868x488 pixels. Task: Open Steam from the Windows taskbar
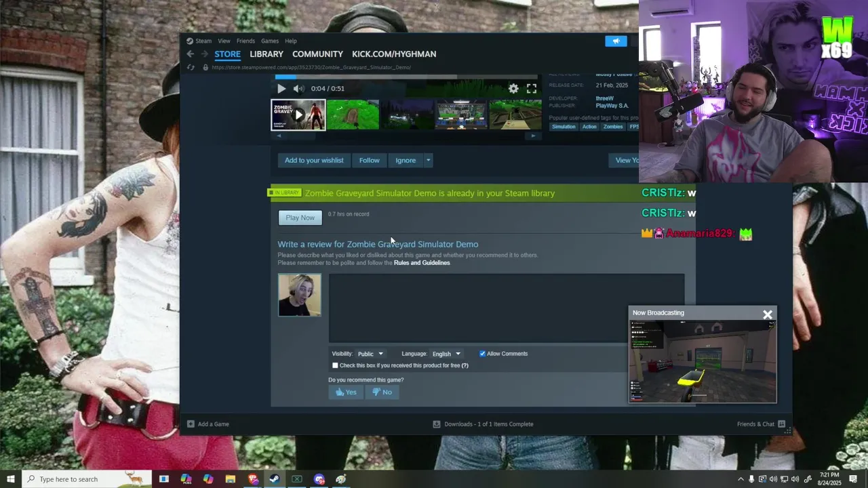274,479
